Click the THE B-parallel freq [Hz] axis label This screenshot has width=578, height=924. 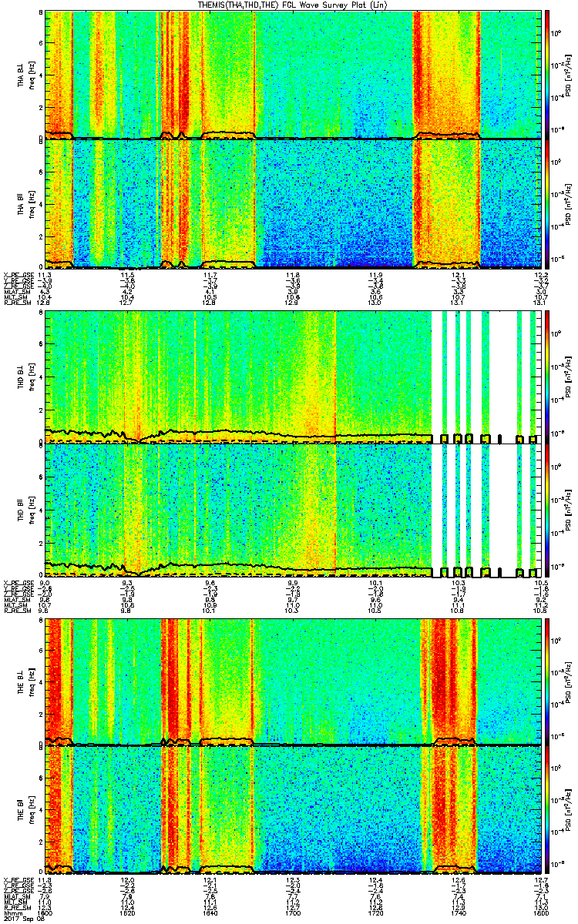[31, 811]
